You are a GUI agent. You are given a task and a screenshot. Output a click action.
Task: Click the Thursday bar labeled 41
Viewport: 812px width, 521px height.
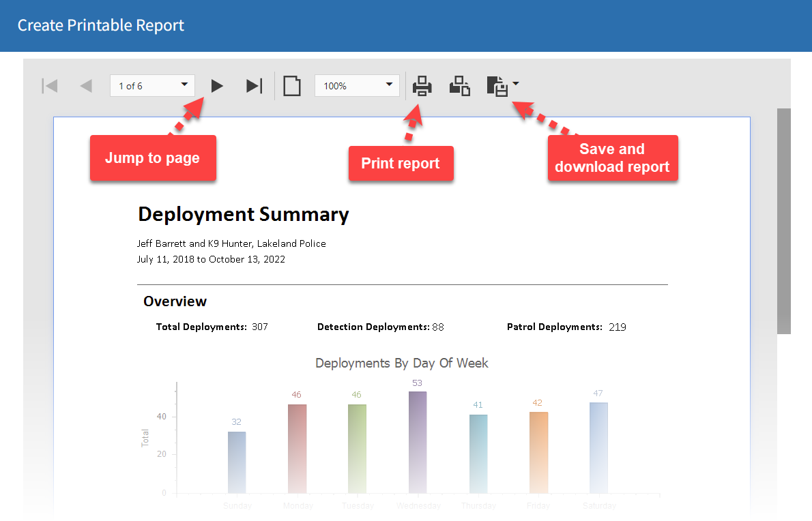click(x=478, y=453)
